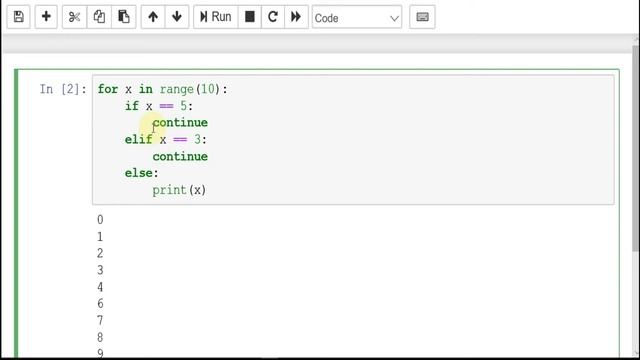Click output value 4
This screenshot has height=360, width=640.
click(100, 287)
